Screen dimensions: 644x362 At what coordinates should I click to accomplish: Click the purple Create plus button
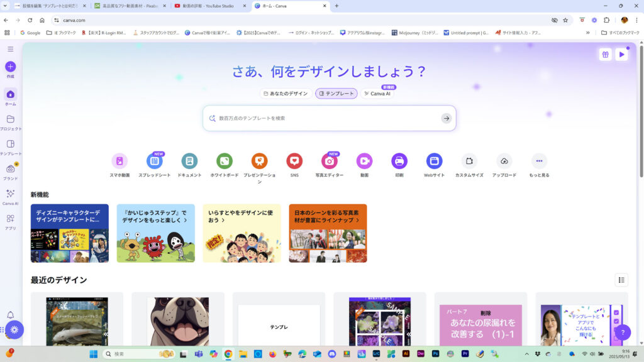(11, 67)
